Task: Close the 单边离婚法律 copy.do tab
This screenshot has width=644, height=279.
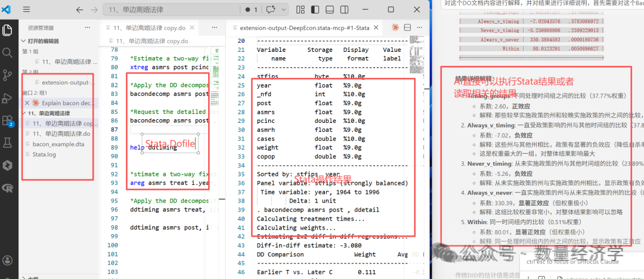Action: (x=192, y=27)
